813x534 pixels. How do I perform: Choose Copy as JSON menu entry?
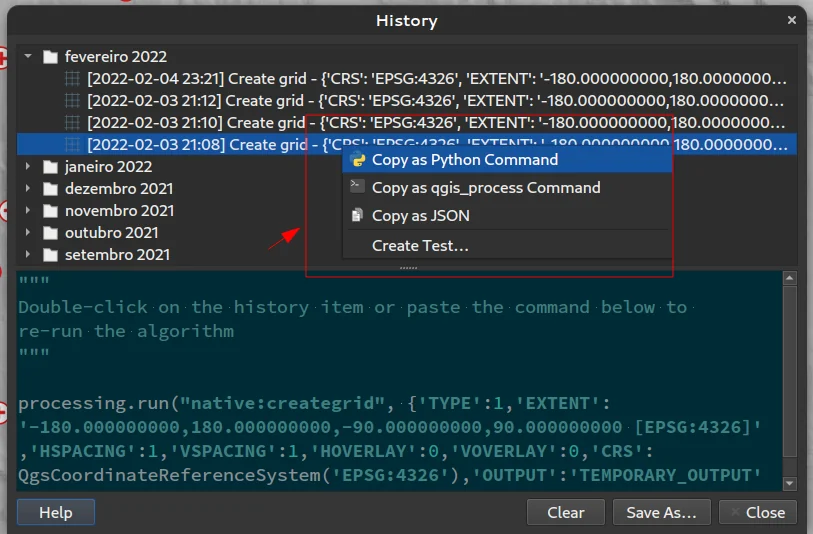point(420,215)
